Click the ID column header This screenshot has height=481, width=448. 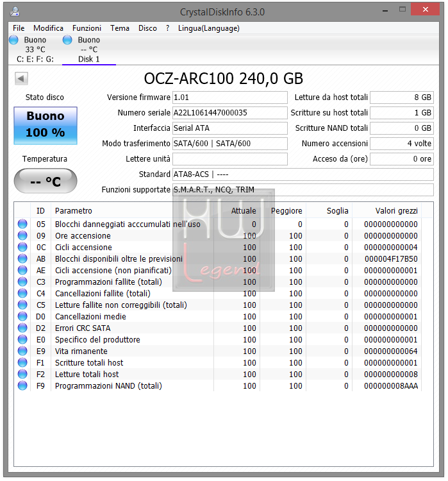click(x=41, y=211)
